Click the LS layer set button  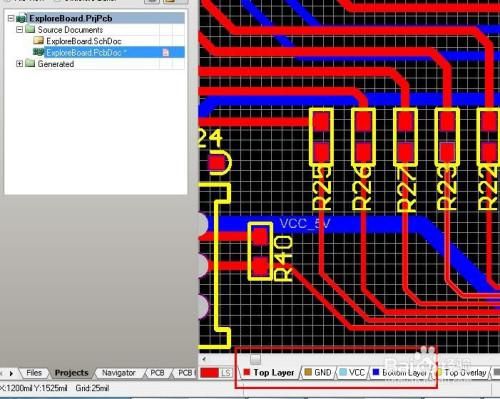click(226, 373)
